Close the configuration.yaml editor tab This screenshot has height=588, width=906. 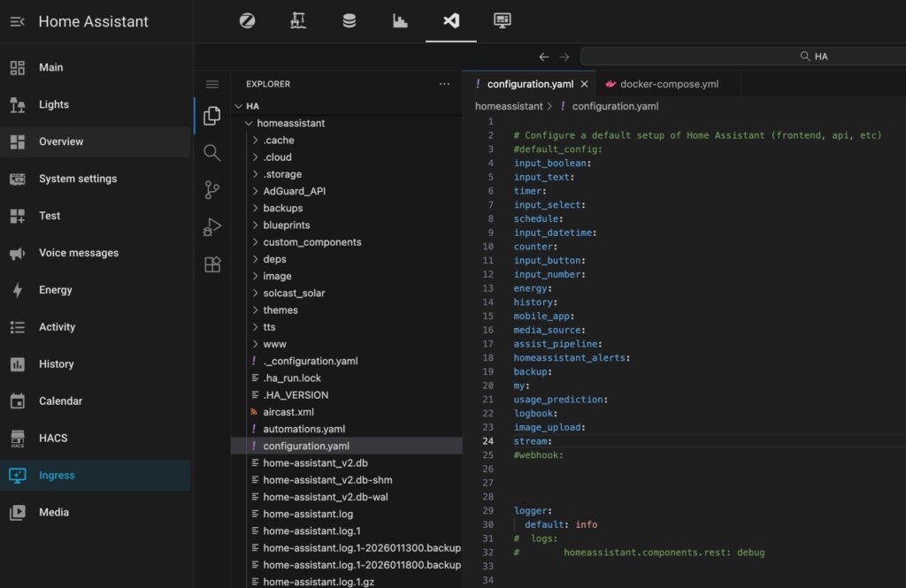click(584, 84)
